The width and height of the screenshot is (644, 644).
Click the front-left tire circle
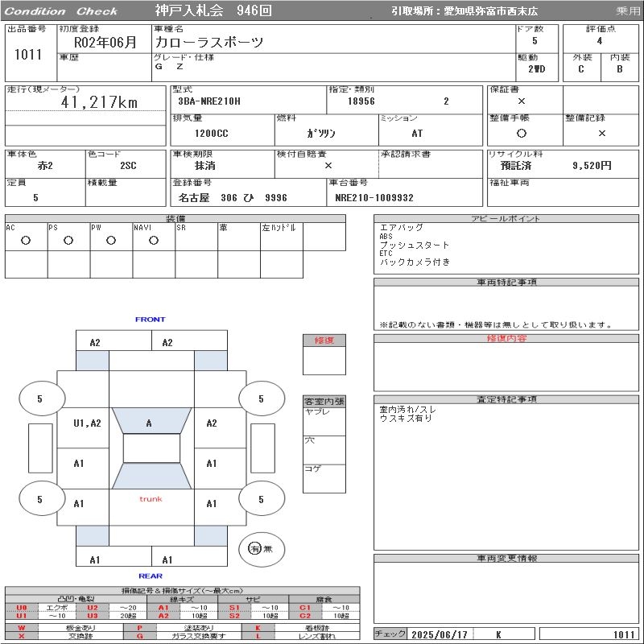[39, 398]
